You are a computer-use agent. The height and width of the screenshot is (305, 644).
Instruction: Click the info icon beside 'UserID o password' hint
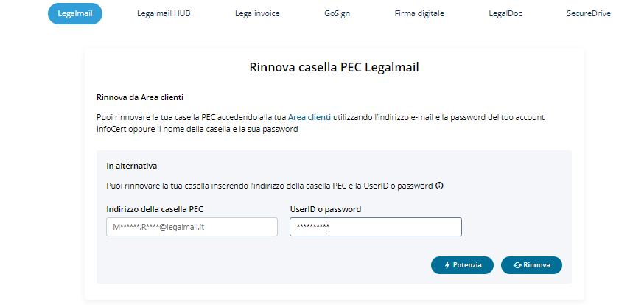(x=439, y=186)
